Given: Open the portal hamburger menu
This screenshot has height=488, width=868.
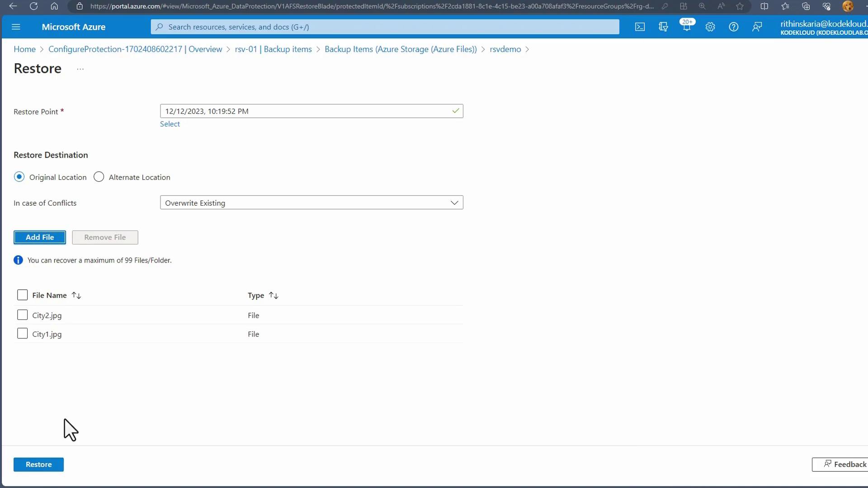Looking at the screenshot, I should tap(16, 27).
